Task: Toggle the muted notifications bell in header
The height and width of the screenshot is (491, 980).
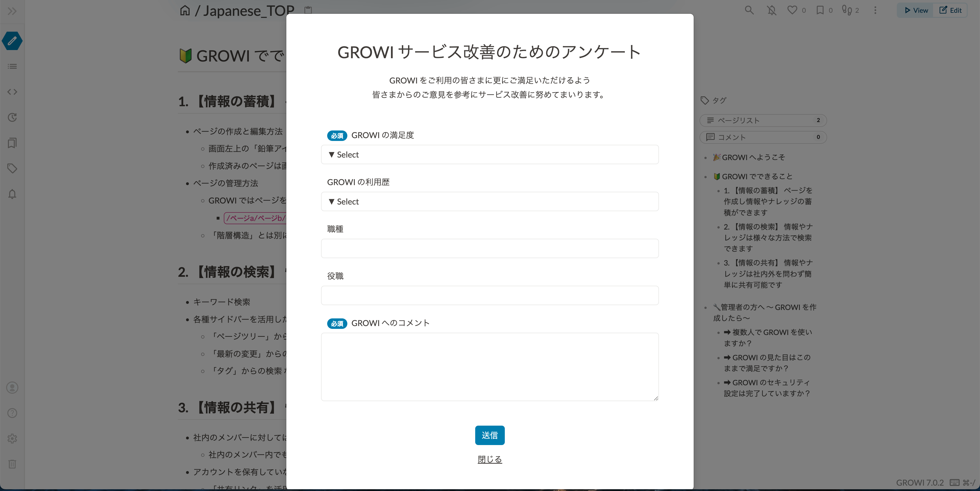Action: [x=771, y=10]
